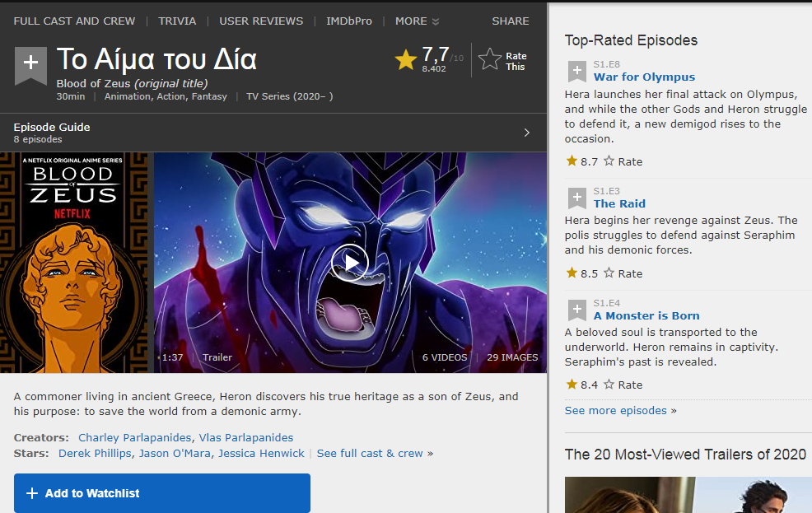Play the Blood of Zeus trailer
The height and width of the screenshot is (513, 812).
pos(350,263)
